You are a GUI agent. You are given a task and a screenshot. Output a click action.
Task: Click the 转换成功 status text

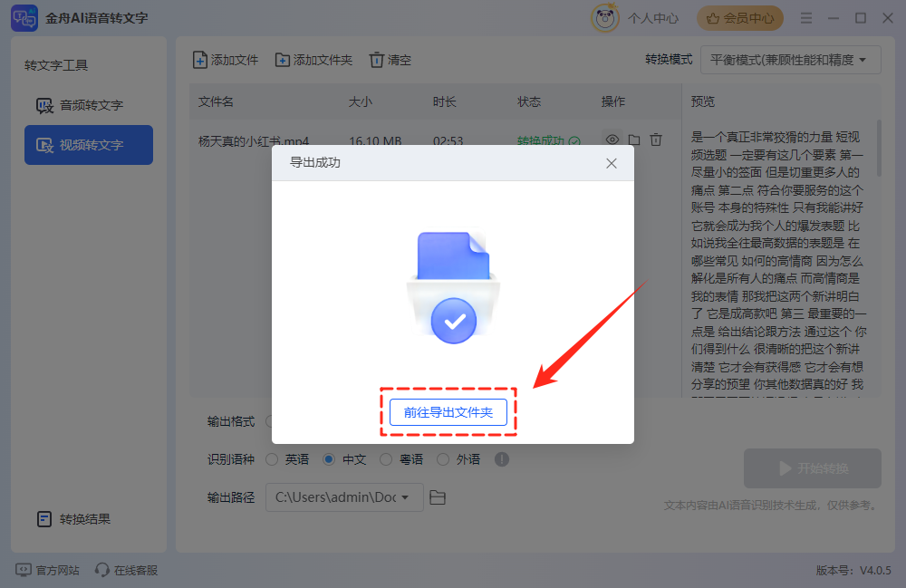(x=540, y=141)
